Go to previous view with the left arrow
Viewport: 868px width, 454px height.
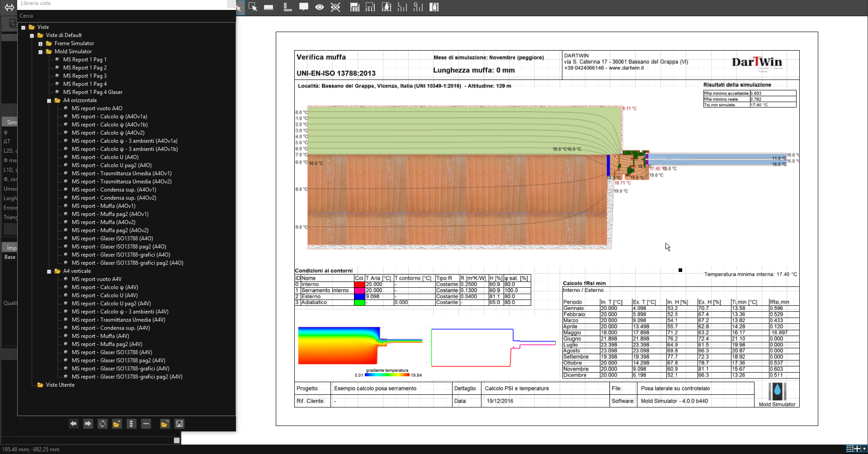tap(74, 424)
